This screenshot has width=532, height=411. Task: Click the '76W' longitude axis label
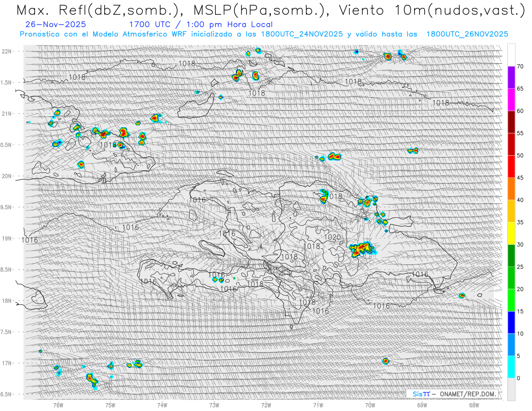tap(58, 404)
